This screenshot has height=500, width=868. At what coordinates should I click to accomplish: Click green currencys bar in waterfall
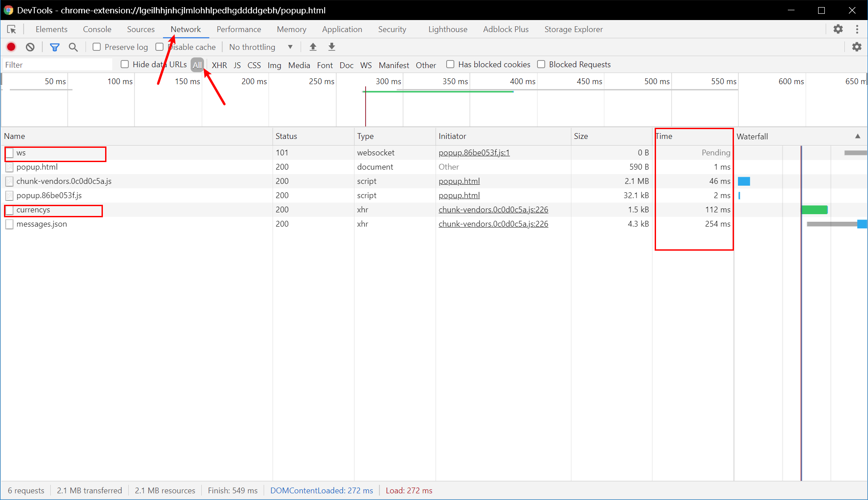coord(815,210)
